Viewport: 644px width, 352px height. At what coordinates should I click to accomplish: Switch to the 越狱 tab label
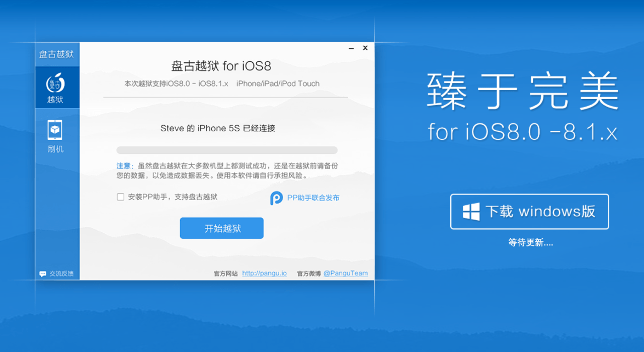[x=55, y=100]
